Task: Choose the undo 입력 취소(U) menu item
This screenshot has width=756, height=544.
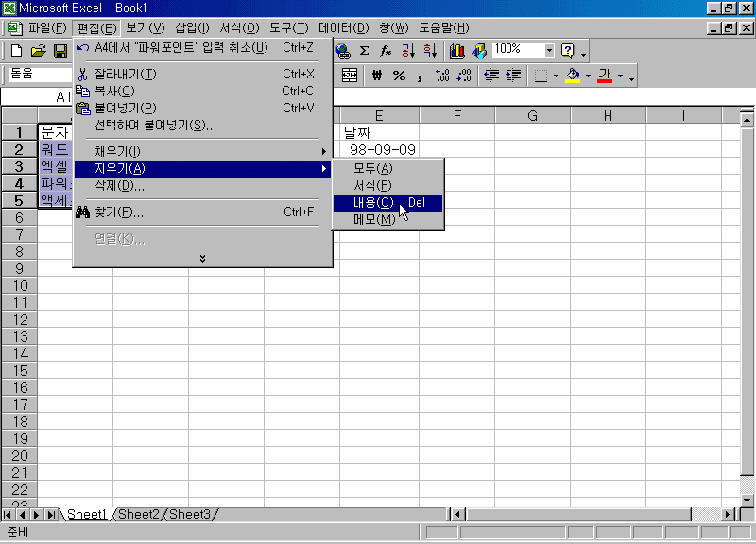Action: point(202,48)
